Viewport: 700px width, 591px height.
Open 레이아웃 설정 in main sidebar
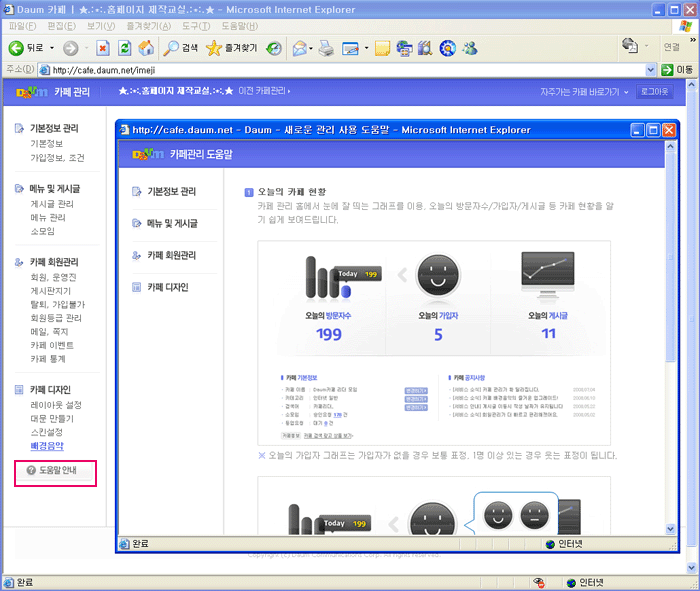point(56,405)
